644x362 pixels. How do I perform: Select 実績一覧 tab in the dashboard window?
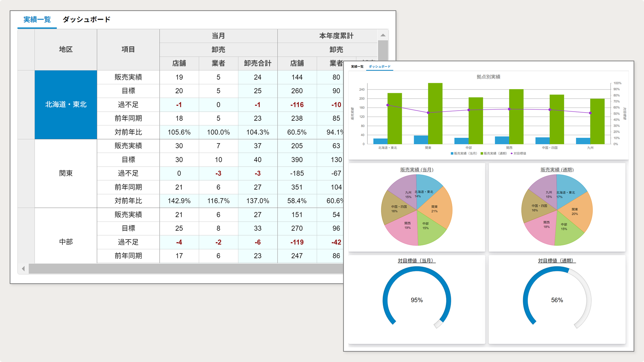[x=357, y=67]
